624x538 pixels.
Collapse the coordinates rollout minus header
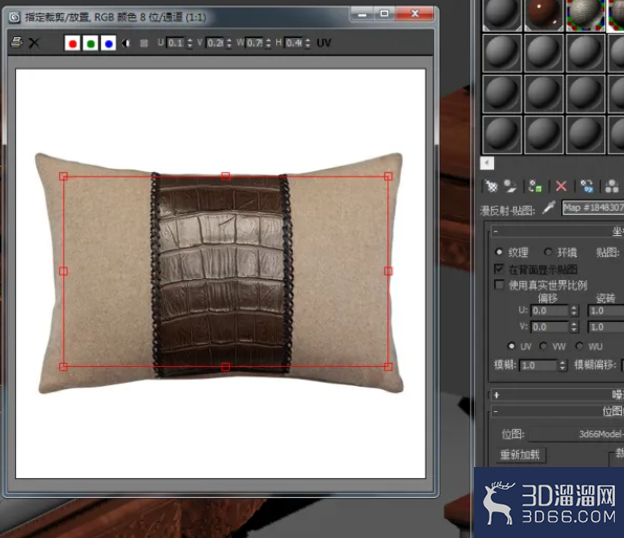[x=557, y=232]
